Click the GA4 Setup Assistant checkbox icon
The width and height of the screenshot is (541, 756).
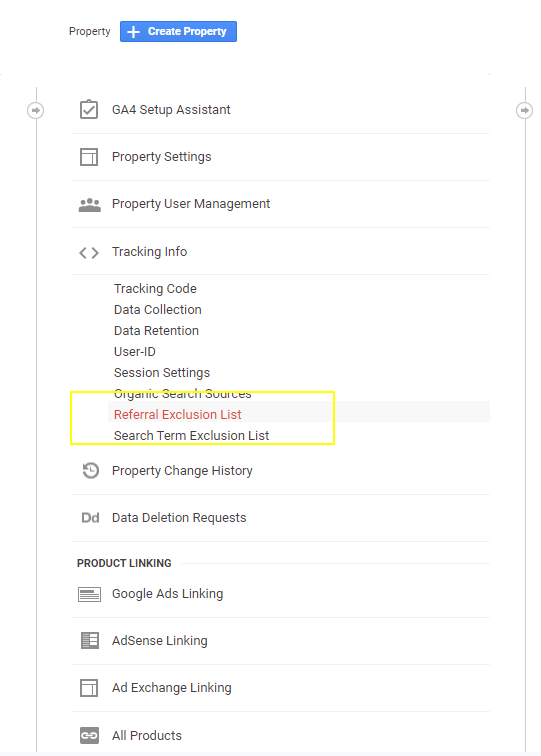(89, 109)
